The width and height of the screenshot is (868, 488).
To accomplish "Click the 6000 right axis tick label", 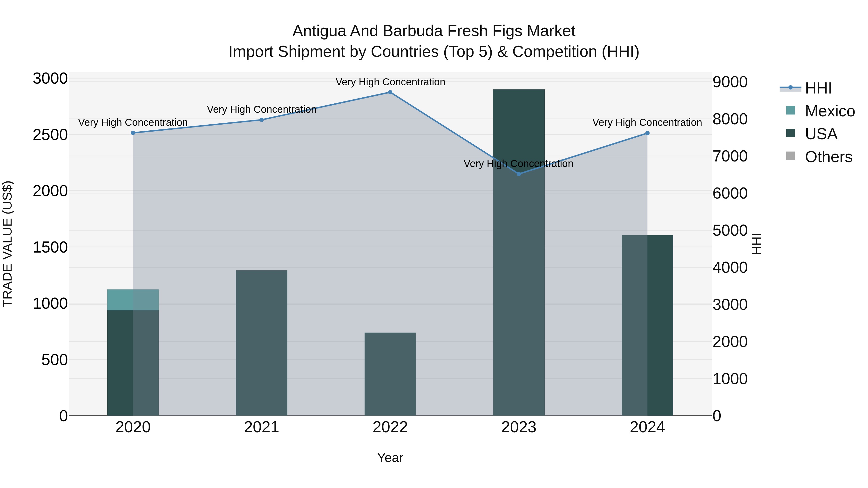I will click(x=730, y=193).
